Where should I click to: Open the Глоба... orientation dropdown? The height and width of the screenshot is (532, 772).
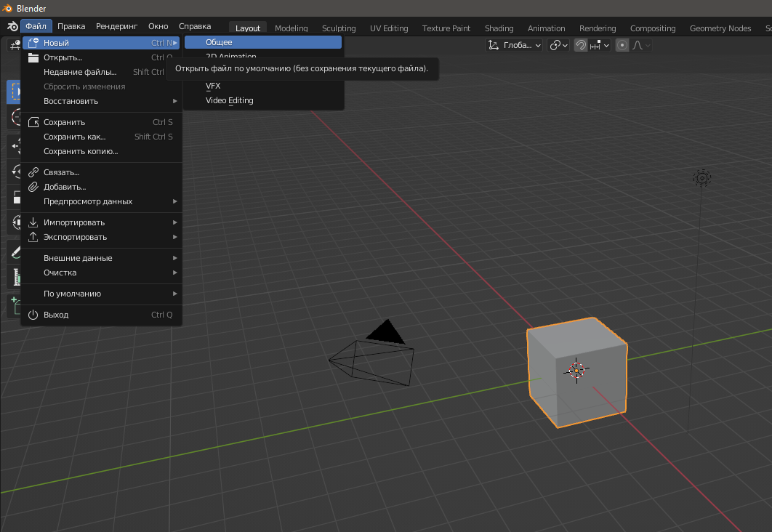tap(514, 45)
